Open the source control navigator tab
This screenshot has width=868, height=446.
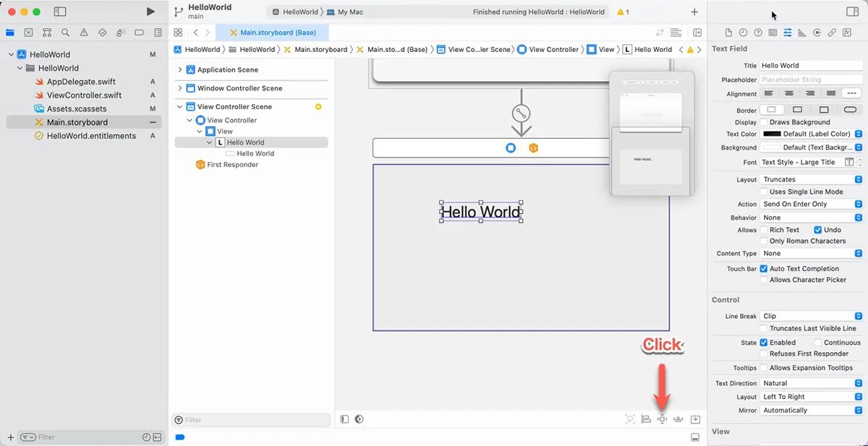[x=28, y=33]
